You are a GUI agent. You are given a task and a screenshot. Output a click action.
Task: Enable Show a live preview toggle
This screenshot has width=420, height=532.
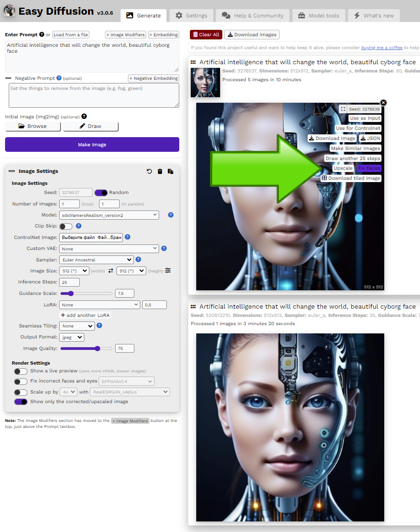(21, 371)
